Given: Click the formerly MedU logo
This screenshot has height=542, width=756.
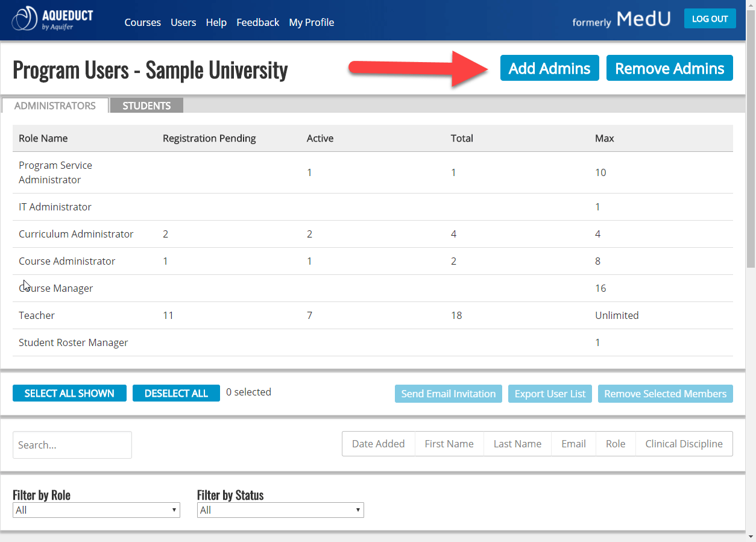Looking at the screenshot, I should (621, 19).
